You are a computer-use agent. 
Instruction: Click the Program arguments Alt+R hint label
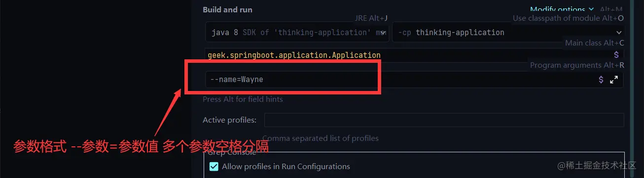point(577,65)
